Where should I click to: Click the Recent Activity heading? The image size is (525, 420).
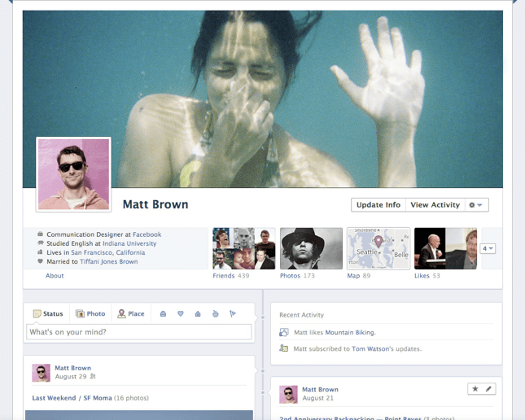(x=302, y=315)
